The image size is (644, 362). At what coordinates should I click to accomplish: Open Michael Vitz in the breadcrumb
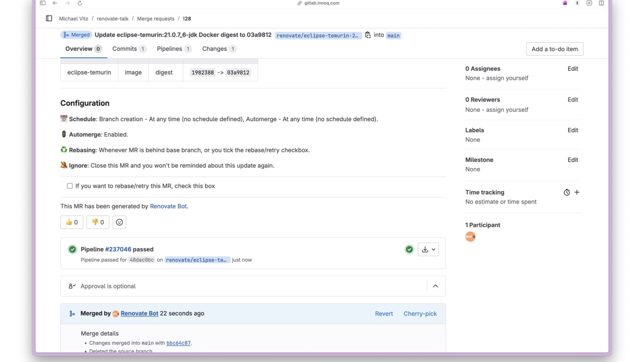pyautogui.click(x=74, y=19)
